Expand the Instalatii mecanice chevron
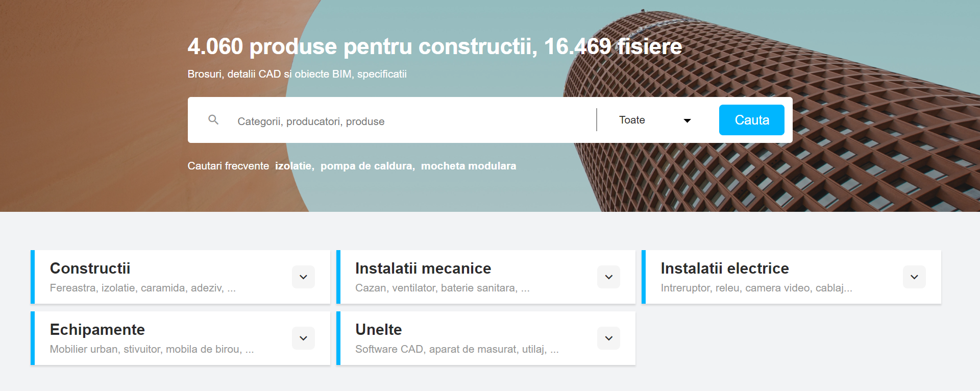This screenshot has width=980, height=391. (x=608, y=277)
